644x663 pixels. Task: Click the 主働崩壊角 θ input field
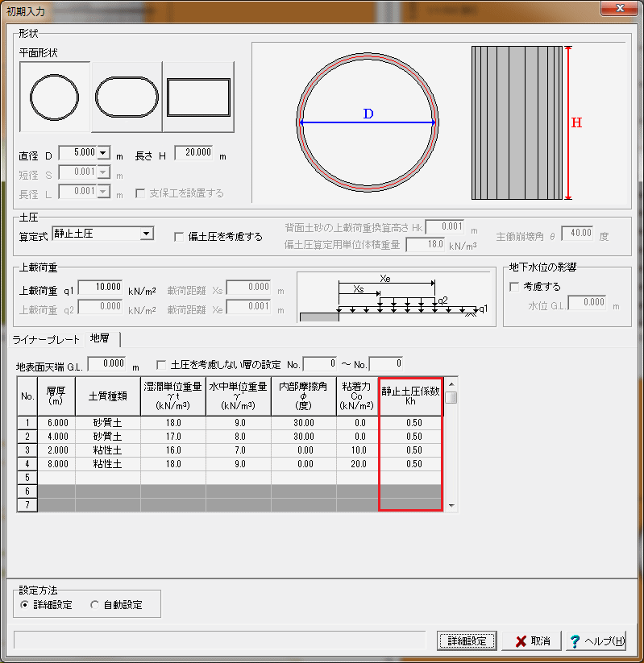tap(577, 233)
